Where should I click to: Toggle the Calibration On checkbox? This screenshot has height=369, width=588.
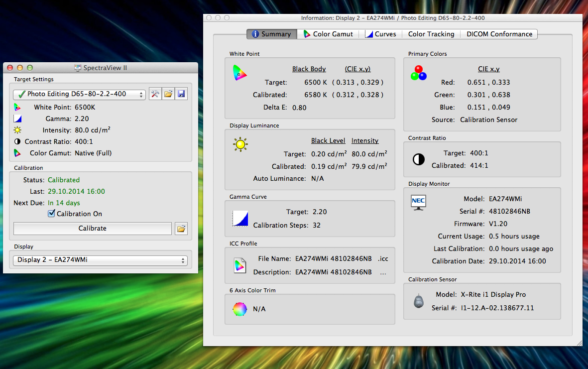[x=51, y=213]
